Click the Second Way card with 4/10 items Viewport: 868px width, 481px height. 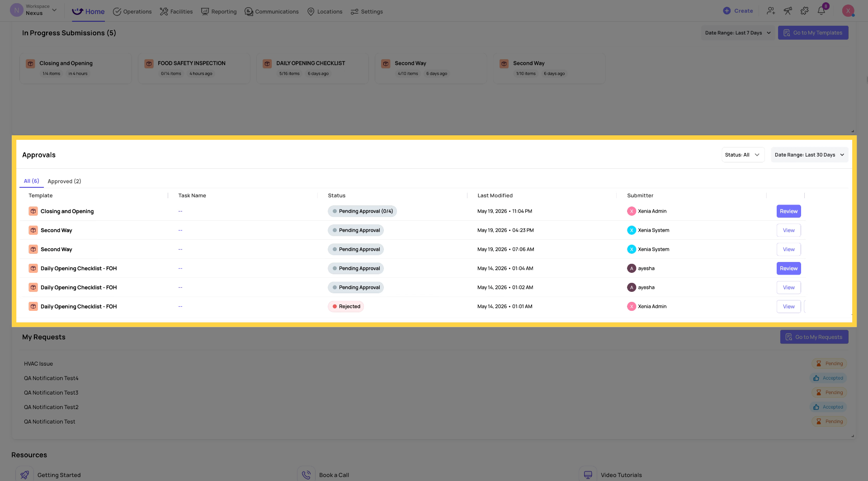tap(431, 68)
